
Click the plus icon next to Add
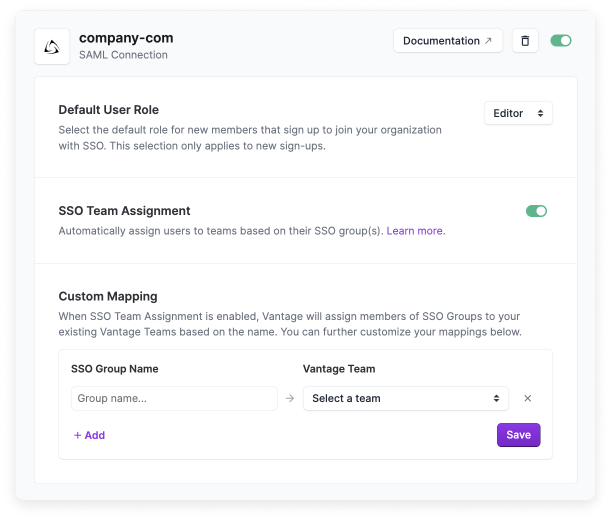click(78, 435)
